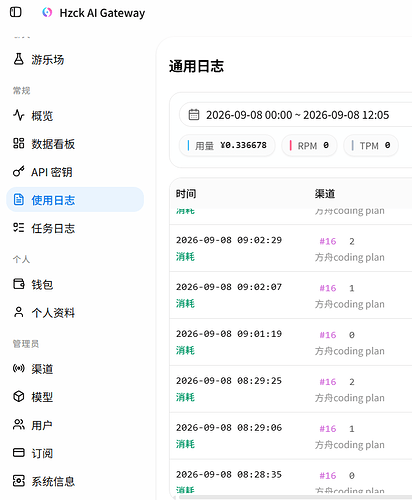Open the 游乐场 playground flask icon
The image size is (412, 500).
(x=19, y=59)
